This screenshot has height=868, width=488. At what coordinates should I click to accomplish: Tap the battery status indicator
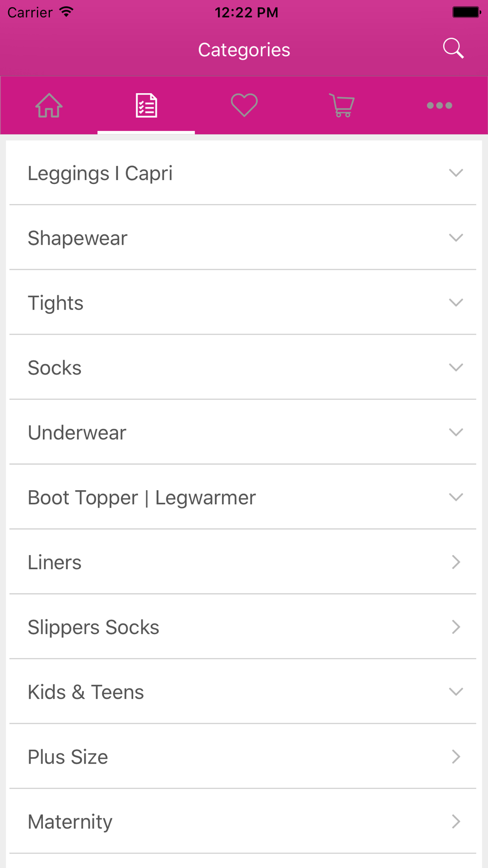click(467, 12)
